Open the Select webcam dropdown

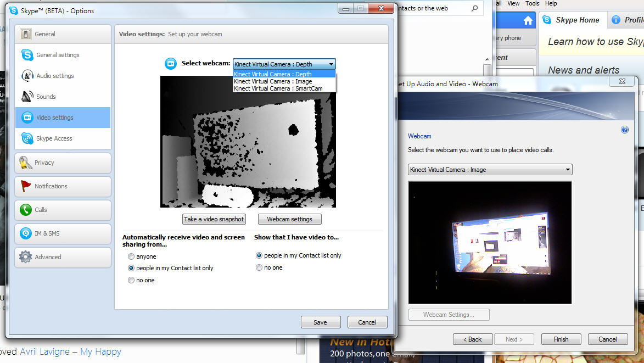[x=284, y=64]
